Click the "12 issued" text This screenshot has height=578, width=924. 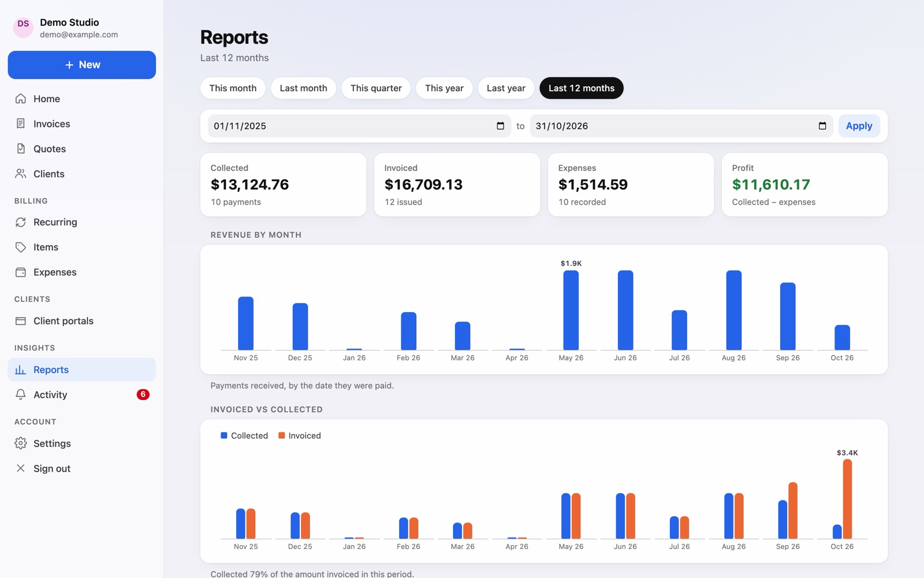click(403, 202)
